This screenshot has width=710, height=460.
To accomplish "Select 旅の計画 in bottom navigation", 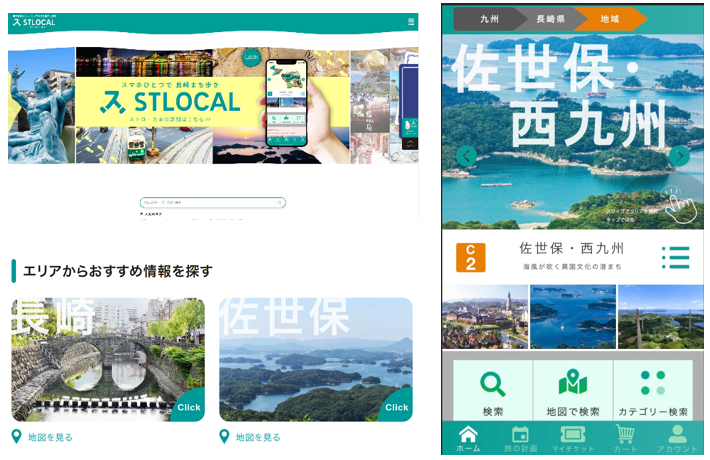I will point(520,439).
